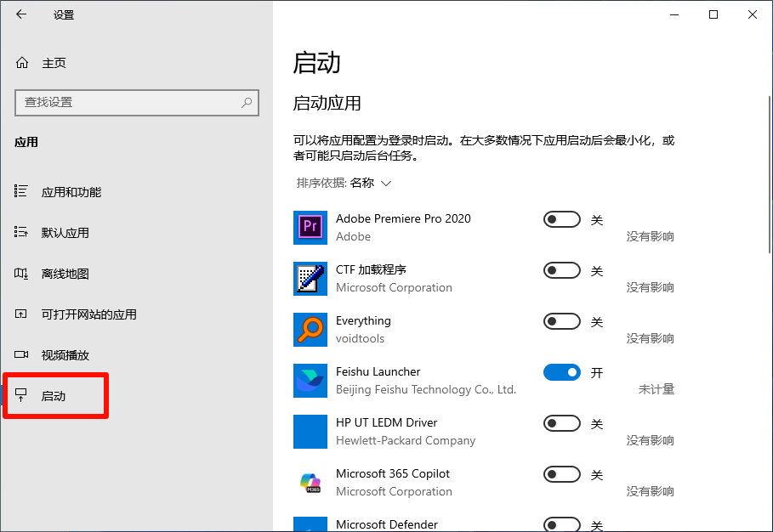This screenshot has width=773, height=532.
Task: Enable Adobe Premiere Pro 2020 startup
Action: (x=562, y=219)
